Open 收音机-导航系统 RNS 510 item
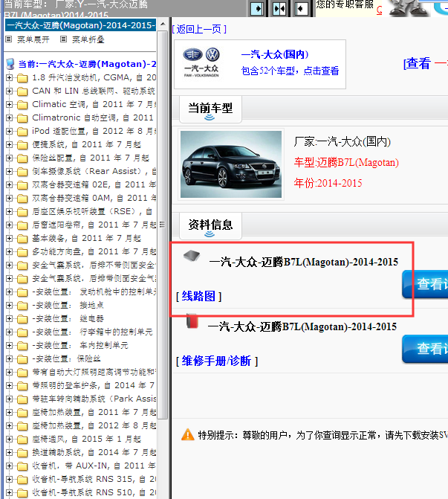Viewport: 448px width, 499px height. [94, 492]
